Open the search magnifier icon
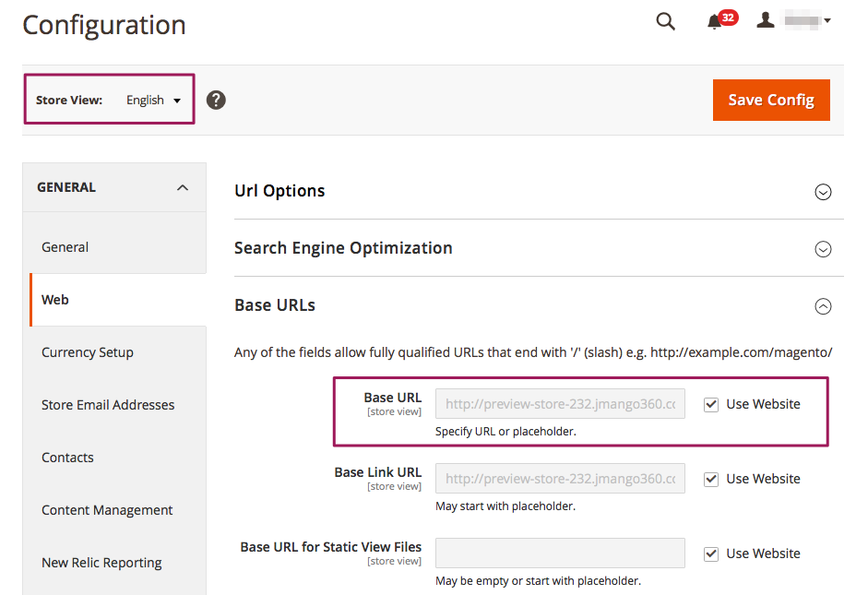Viewport: 868px width, 595px height. 665,22
